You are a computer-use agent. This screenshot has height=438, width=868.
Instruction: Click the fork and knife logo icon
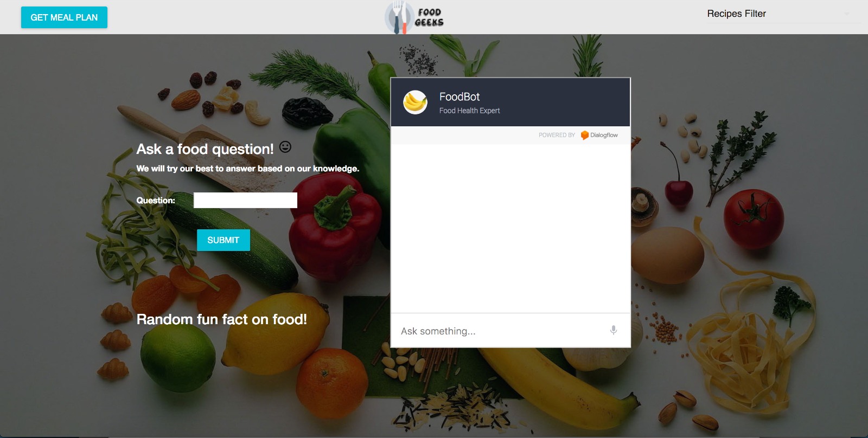399,17
